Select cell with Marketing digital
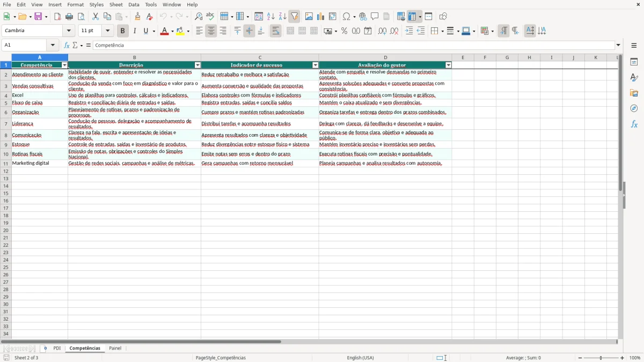 pos(40,163)
